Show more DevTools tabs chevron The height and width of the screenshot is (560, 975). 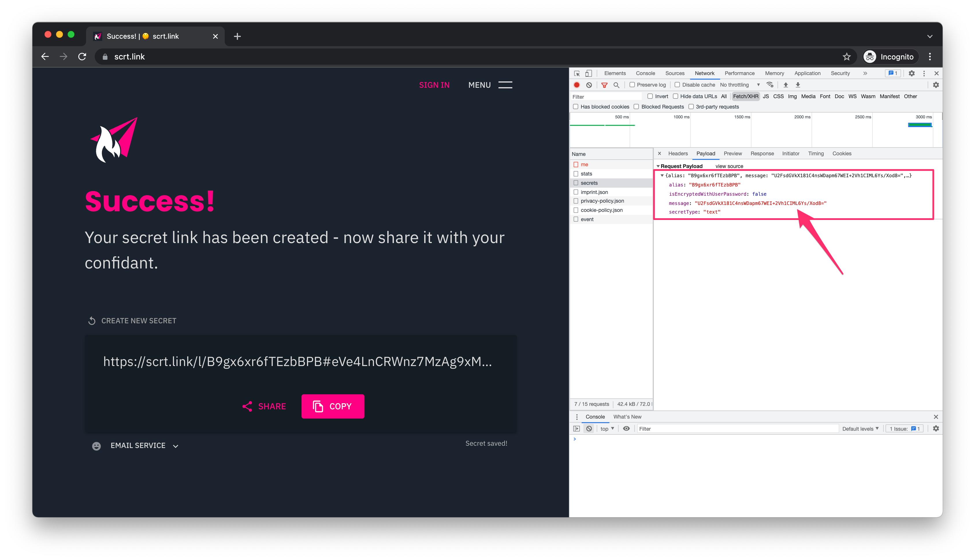click(865, 73)
